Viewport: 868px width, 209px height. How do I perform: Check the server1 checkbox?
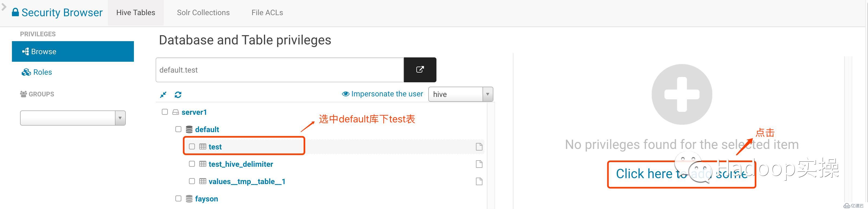pos(165,112)
